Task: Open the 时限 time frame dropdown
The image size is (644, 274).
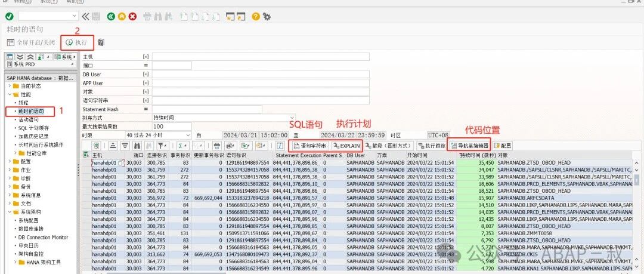Action: [x=188, y=136]
